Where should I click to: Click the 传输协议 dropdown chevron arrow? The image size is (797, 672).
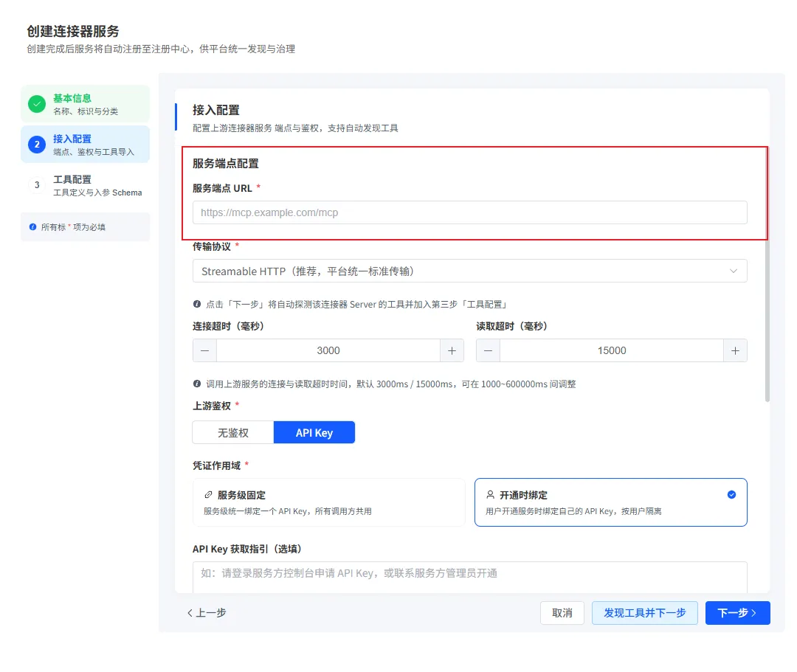click(734, 271)
